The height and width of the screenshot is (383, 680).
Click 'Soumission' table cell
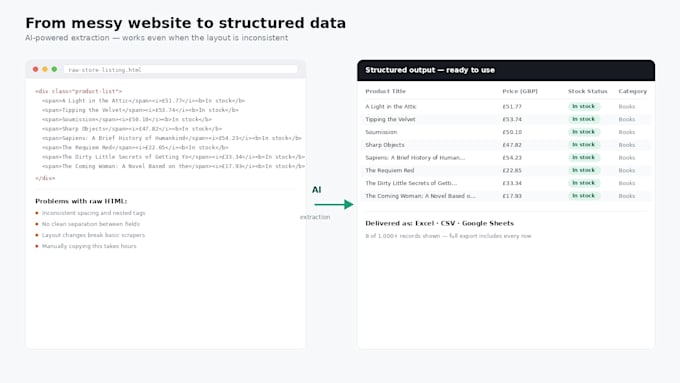tap(381, 132)
